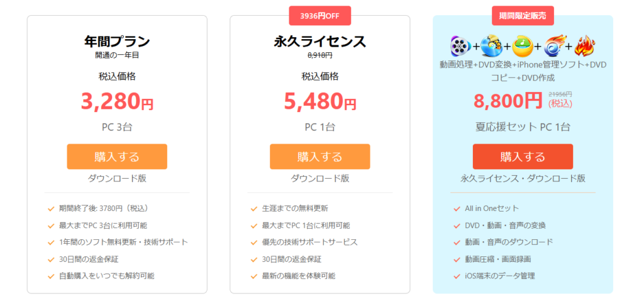Click the 期間限定販売 badge
This screenshot has height=301, width=644.
[523, 16]
